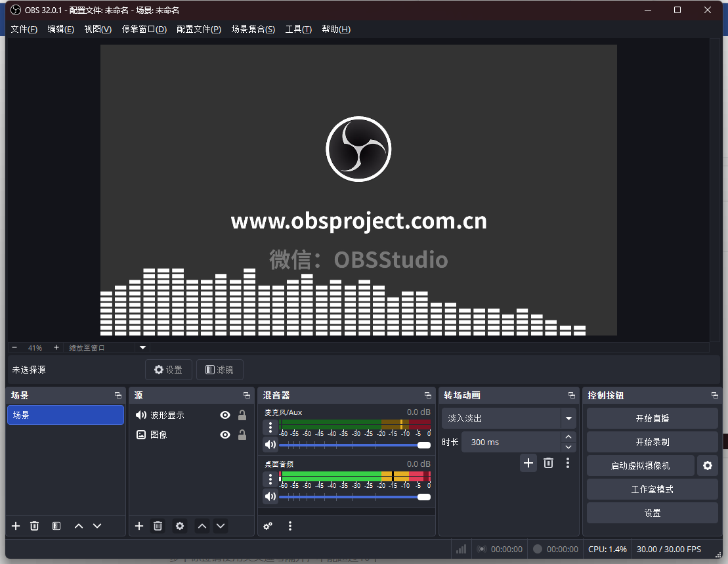The image size is (728, 564).
Task: Click the 工作室模式 button
Action: click(x=652, y=489)
